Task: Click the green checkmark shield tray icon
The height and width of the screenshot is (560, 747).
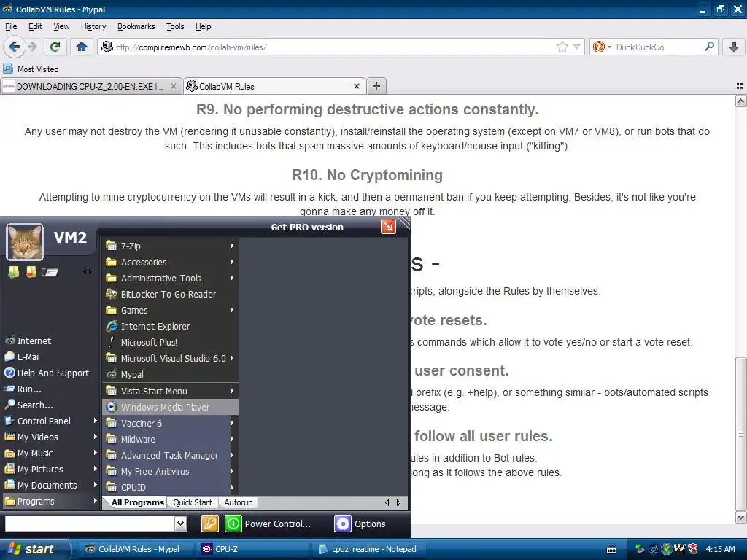Action: (x=667, y=549)
